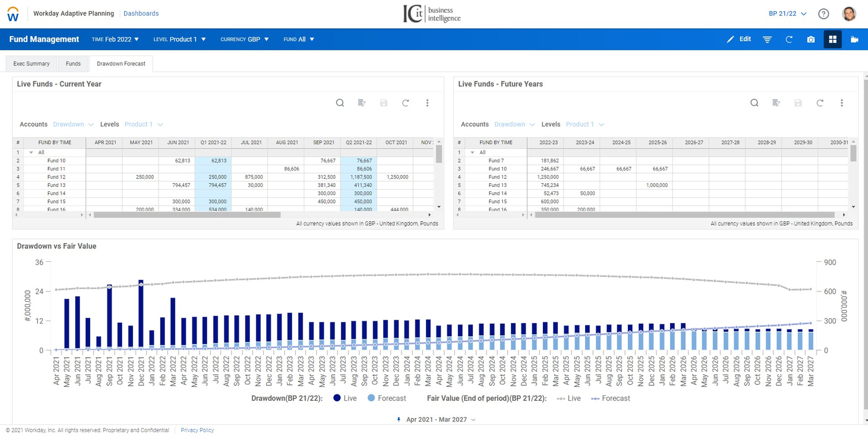Take a dashboard snapshot with the camera icon
This screenshot has height=436, width=868.
click(810, 39)
